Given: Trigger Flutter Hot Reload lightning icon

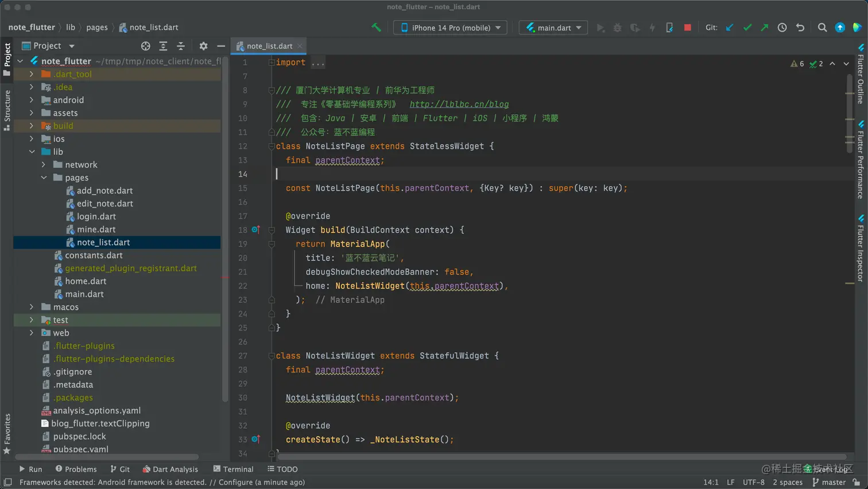Looking at the screenshot, I should tap(652, 28).
